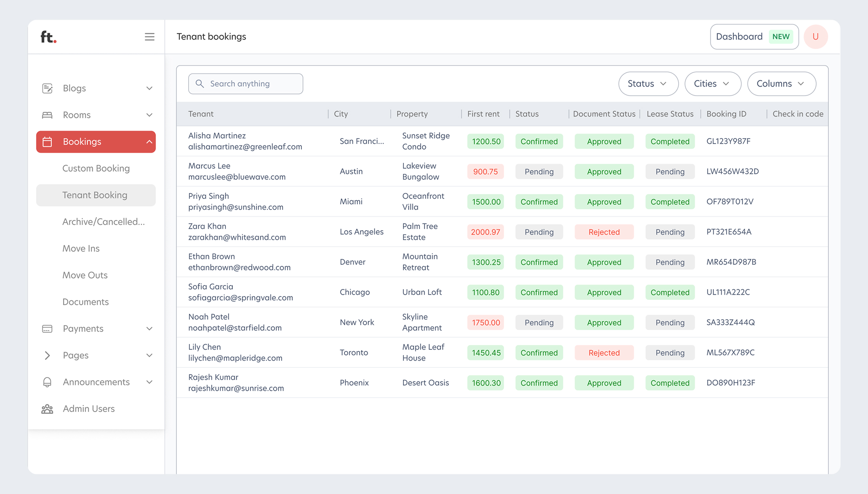The image size is (868, 494).
Task: Open the Status filter dropdown
Action: click(648, 84)
